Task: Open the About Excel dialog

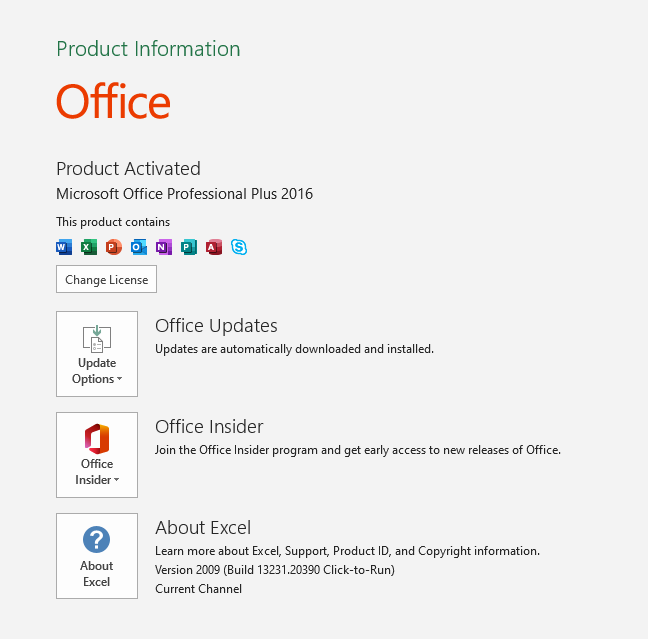Action: point(97,556)
